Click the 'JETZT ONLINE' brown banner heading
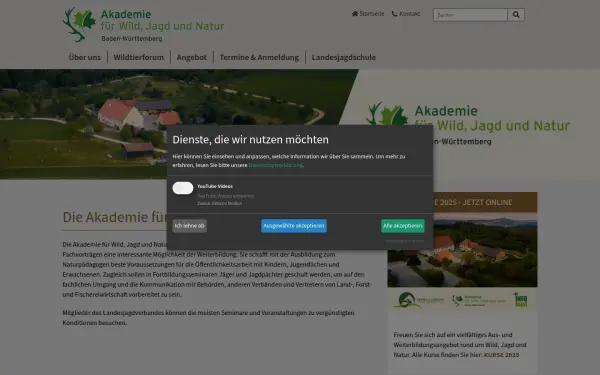Screen dimensions: 600x375 coord(462,202)
